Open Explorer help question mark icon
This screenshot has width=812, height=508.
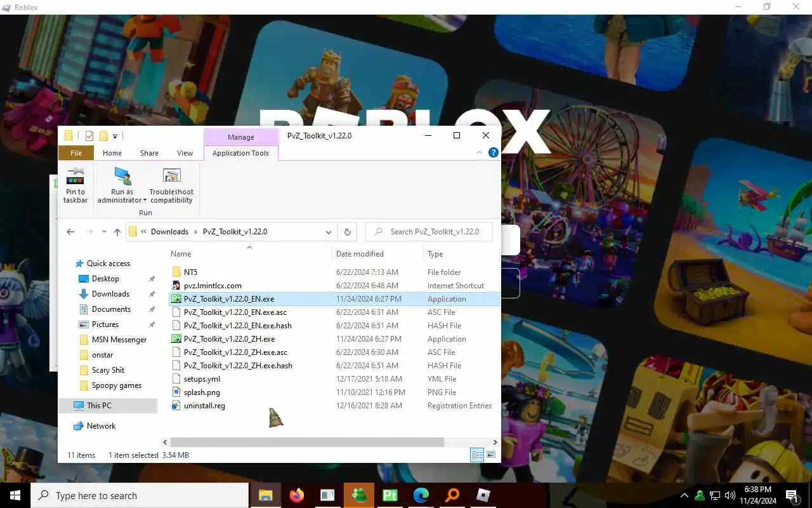click(494, 153)
